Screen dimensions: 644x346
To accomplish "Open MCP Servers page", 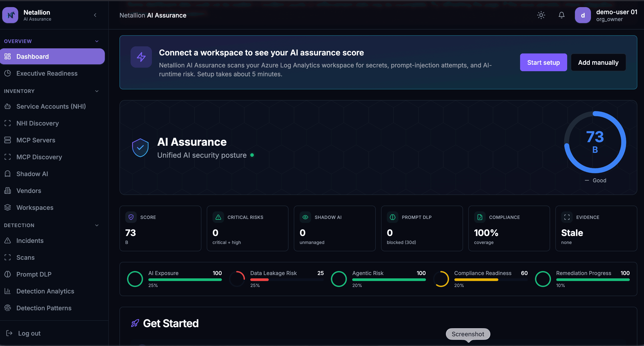I will pyautogui.click(x=52, y=140).
